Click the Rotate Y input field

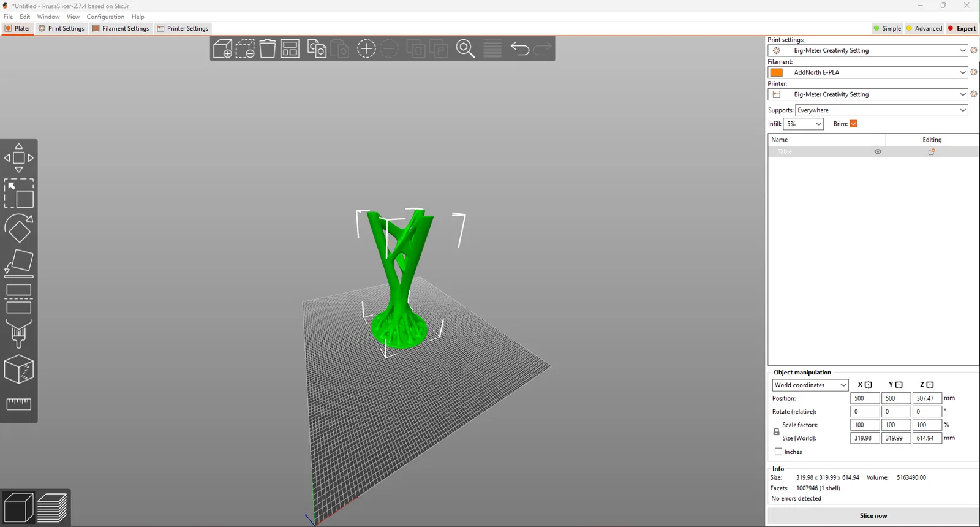pyautogui.click(x=896, y=412)
